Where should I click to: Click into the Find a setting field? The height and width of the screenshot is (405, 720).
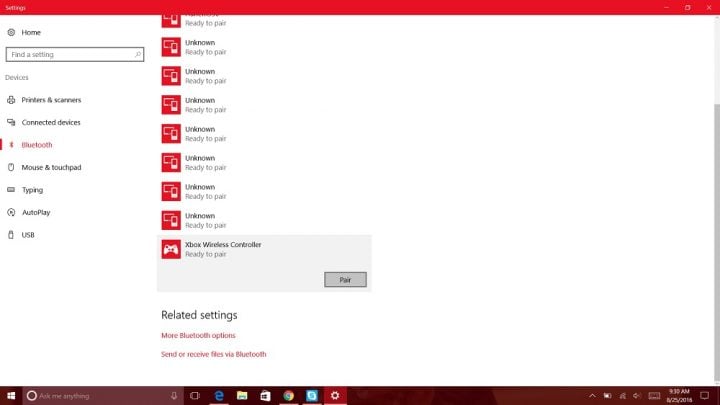point(75,54)
